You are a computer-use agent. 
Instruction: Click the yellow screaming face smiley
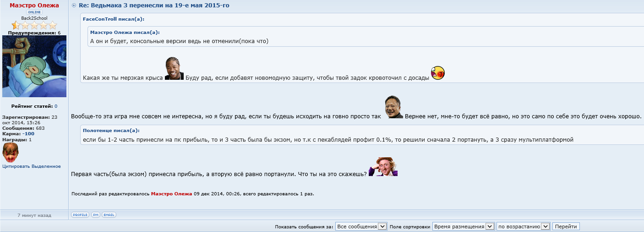438,73
